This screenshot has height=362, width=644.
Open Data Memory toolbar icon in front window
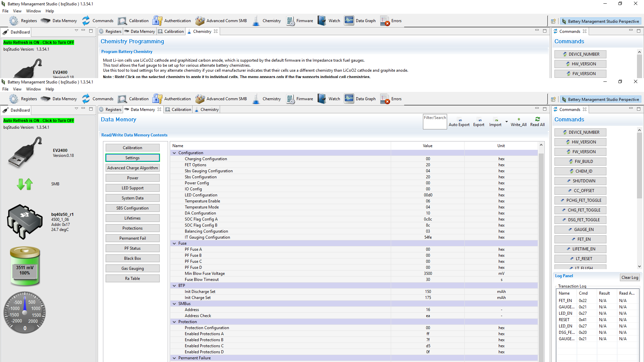(x=59, y=99)
